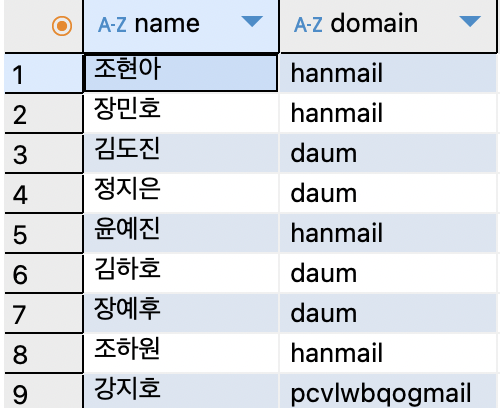
Task: Select row number 1 header
Action: pyautogui.click(x=44, y=74)
